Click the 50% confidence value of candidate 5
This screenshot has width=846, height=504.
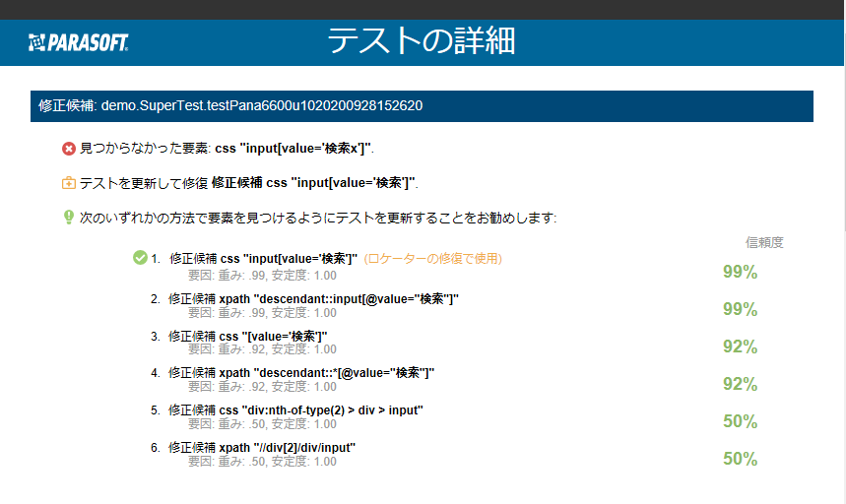(x=741, y=421)
